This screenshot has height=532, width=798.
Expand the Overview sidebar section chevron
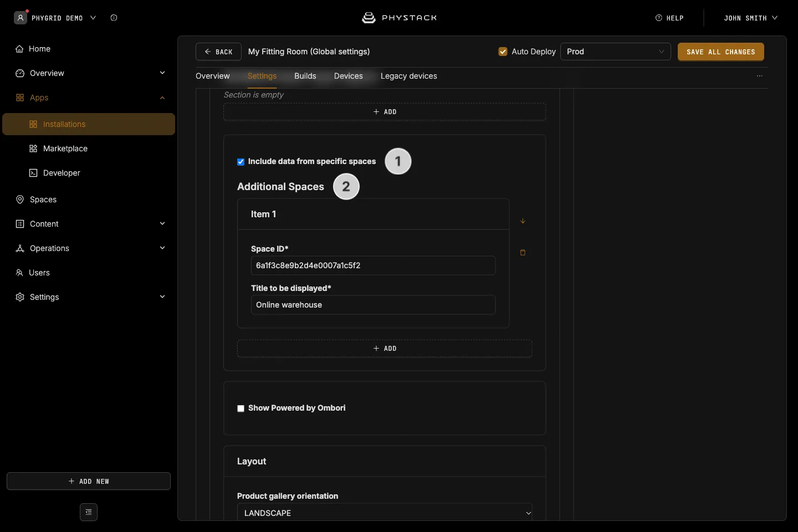click(162, 73)
